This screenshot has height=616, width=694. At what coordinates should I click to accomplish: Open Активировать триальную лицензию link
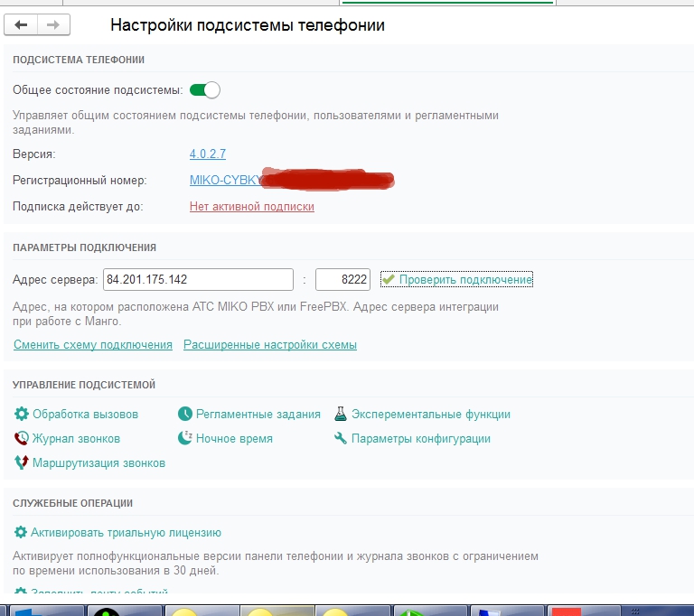[127, 533]
